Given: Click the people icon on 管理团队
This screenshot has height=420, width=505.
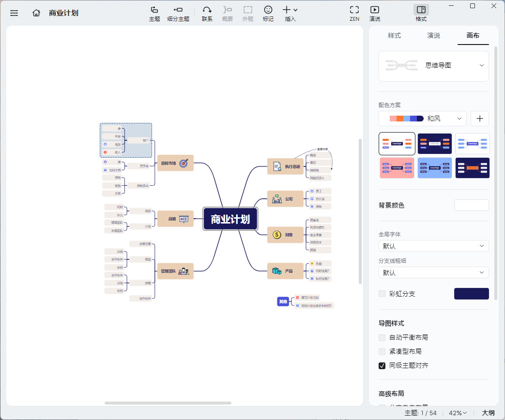Looking at the screenshot, I should tap(184, 271).
